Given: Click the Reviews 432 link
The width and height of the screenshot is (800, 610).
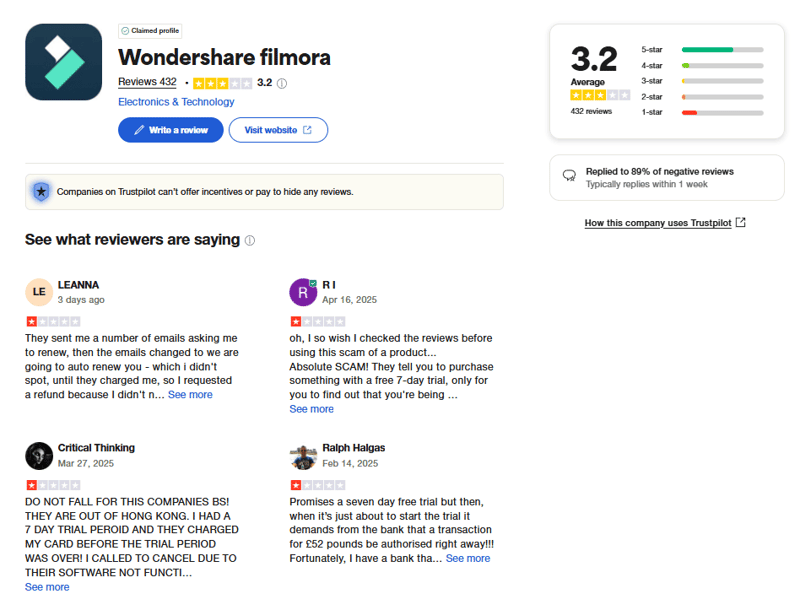Looking at the screenshot, I should 147,82.
